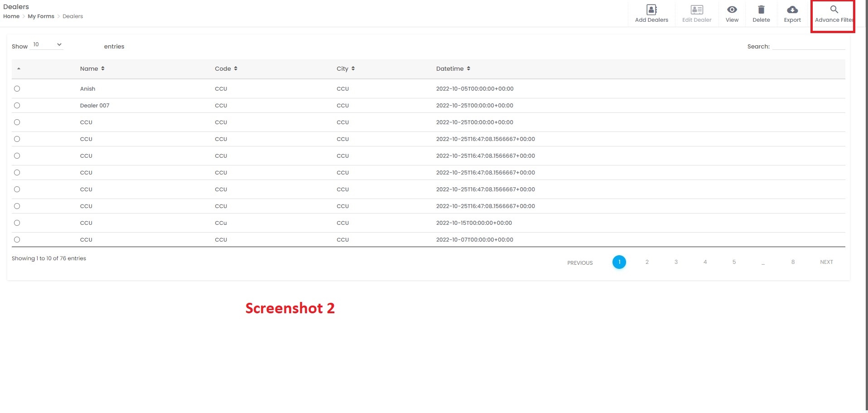Select the radio button for Dealer 007
Image resolution: width=868 pixels, height=413 pixels.
tap(17, 106)
